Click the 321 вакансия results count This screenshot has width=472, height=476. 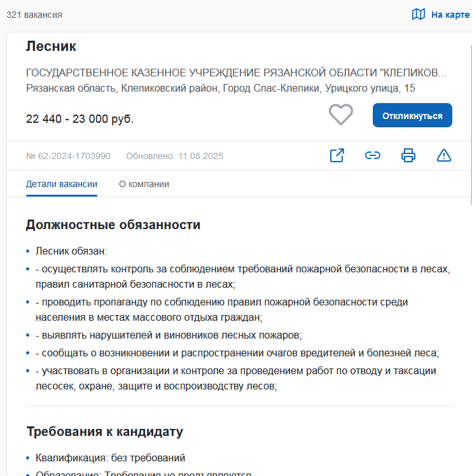pos(34,15)
